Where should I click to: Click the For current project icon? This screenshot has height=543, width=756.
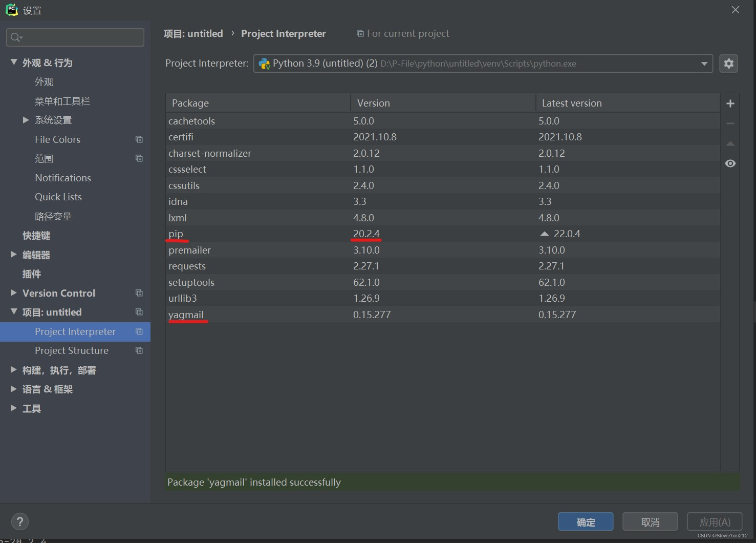[360, 33]
